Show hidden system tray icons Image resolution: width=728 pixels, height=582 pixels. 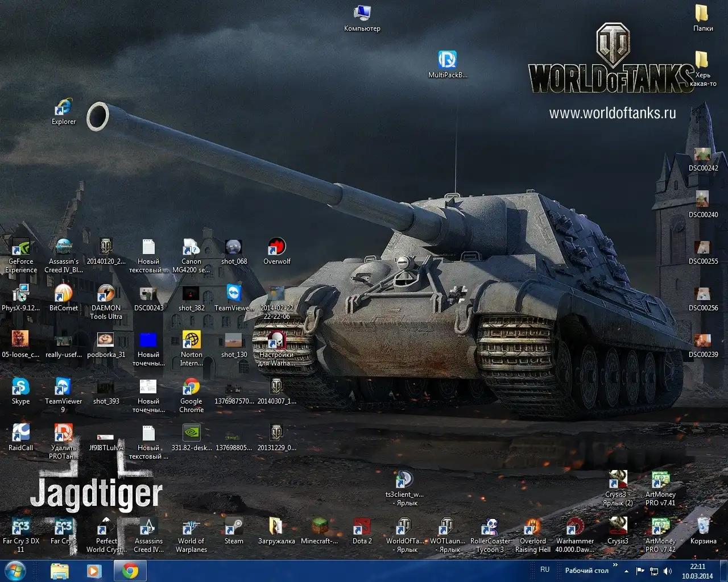627,571
